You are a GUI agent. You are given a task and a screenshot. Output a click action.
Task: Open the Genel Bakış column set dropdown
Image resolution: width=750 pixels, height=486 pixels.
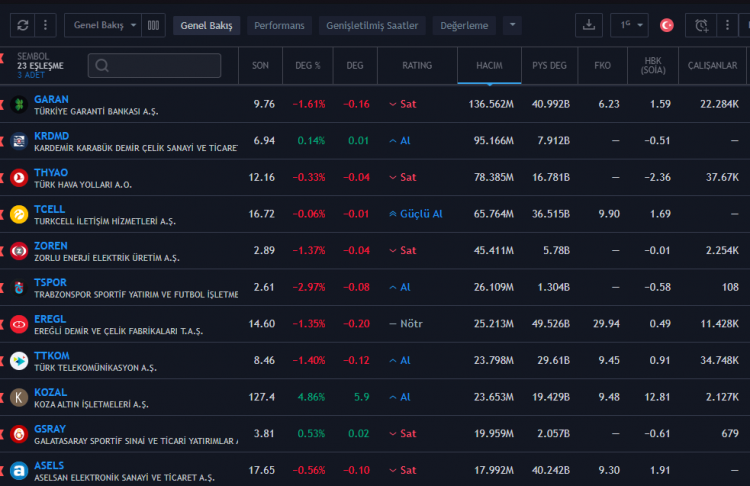[x=103, y=25]
